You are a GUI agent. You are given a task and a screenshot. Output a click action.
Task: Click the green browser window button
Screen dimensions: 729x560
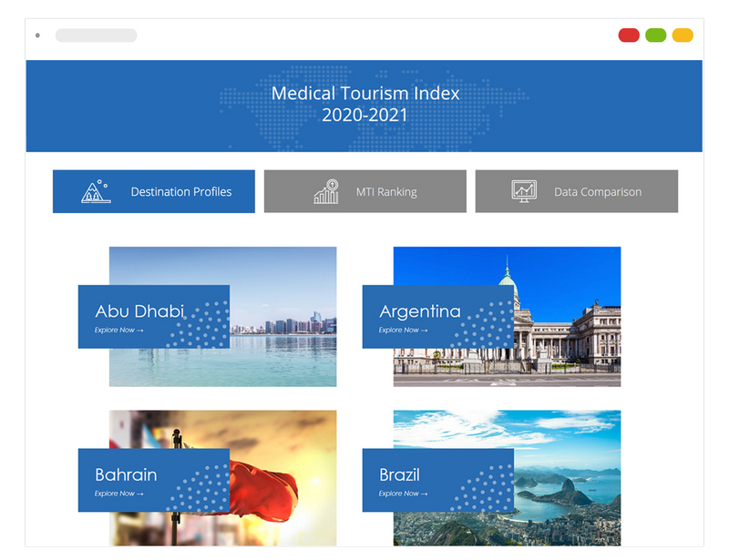pyautogui.click(x=654, y=35)
